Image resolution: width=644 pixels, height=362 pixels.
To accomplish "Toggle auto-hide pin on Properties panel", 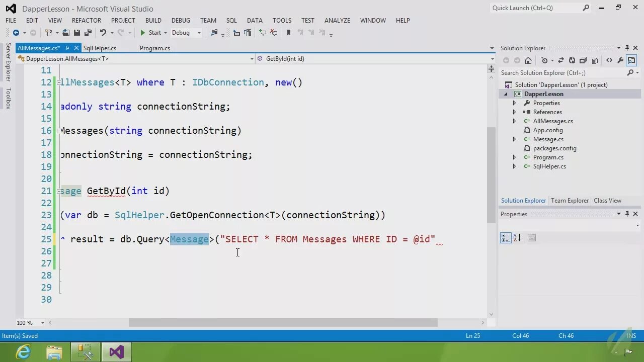I will 627,214.
